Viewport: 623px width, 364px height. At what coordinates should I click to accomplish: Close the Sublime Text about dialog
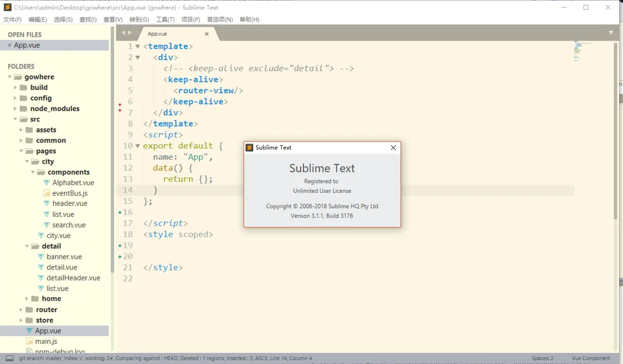(393, 148)
